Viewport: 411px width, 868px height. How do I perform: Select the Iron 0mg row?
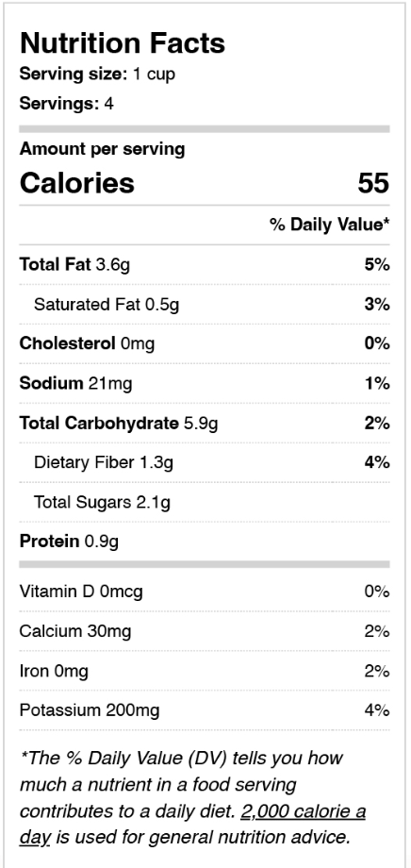point(205,671)
